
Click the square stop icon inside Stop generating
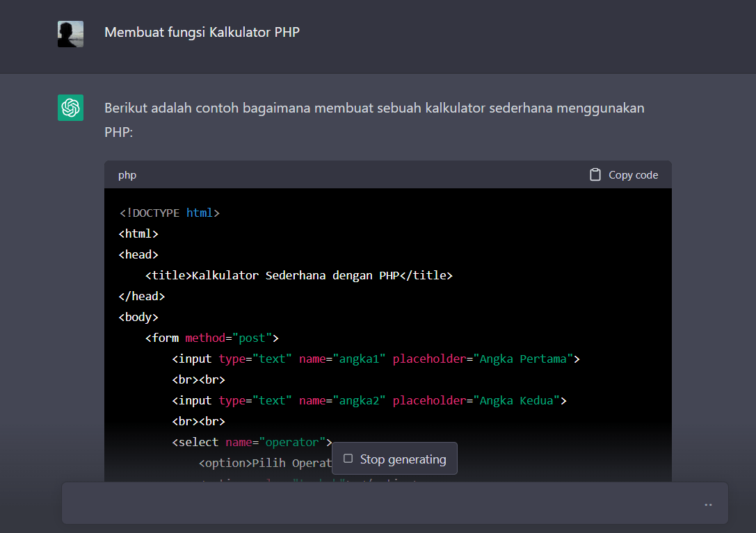coord(348,459)
